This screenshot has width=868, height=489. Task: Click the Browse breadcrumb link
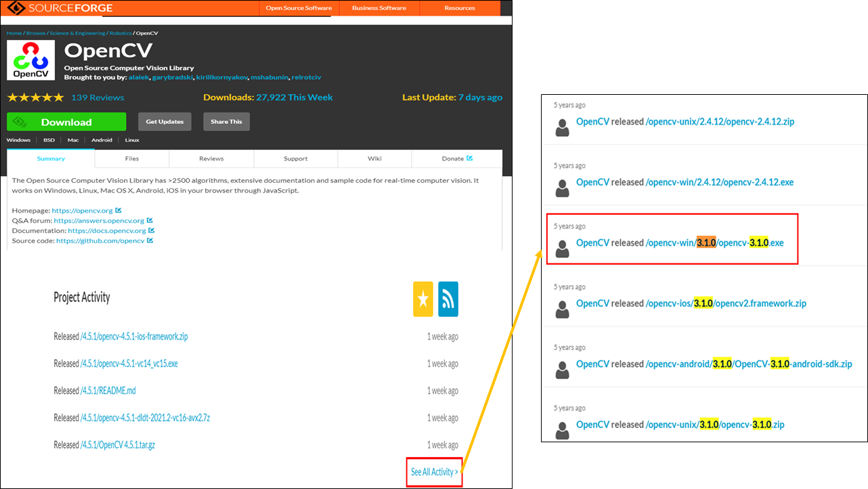35,33
